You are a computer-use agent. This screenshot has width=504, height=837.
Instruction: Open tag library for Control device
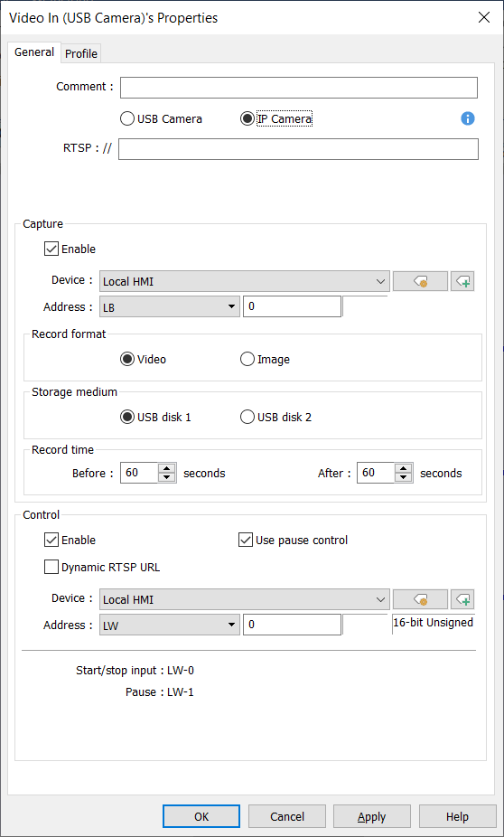pyautogui.click(x=420, y=599)
